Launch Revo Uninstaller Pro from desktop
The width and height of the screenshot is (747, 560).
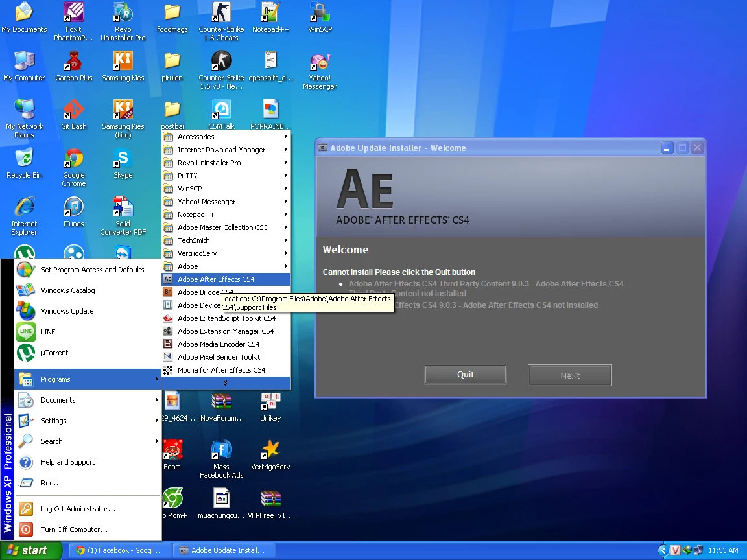pyautogui.click(x=123, y=21)
